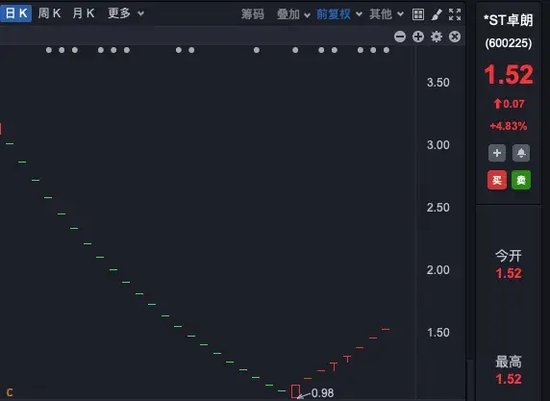
Task: Open chart settings gear icon
Action: [436, 36]
